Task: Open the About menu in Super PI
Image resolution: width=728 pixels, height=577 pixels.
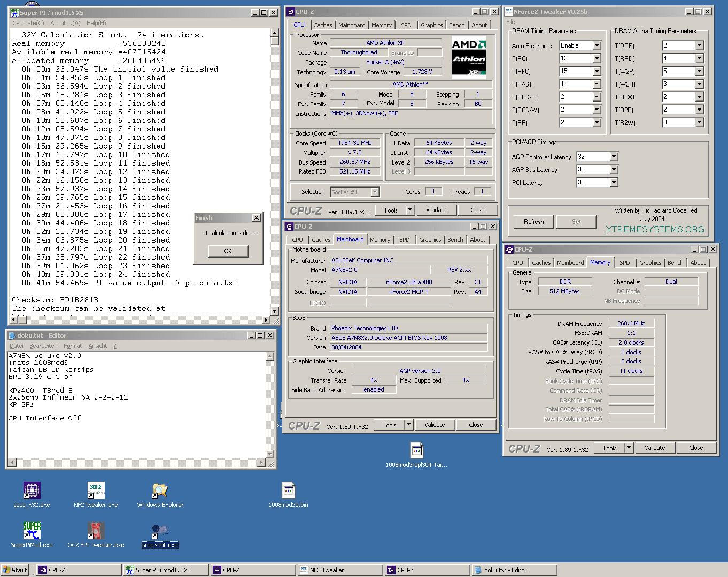Action: coord(65,23)
